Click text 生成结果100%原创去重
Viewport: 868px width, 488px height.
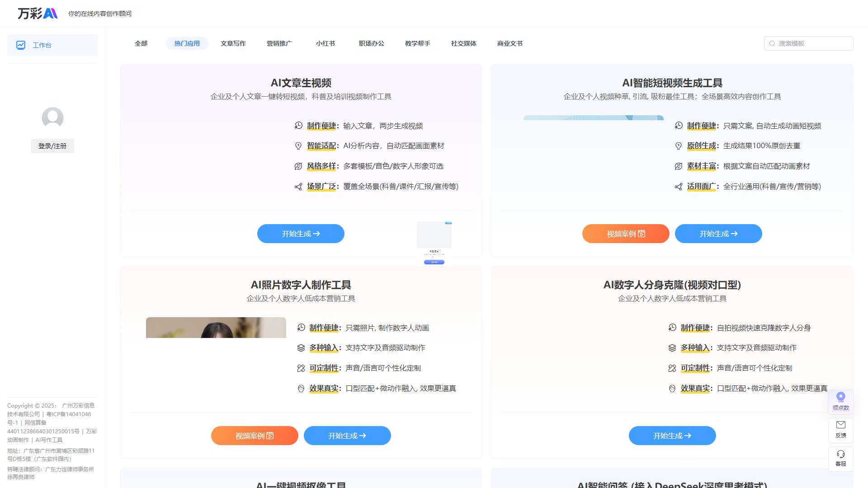[762, 146]
